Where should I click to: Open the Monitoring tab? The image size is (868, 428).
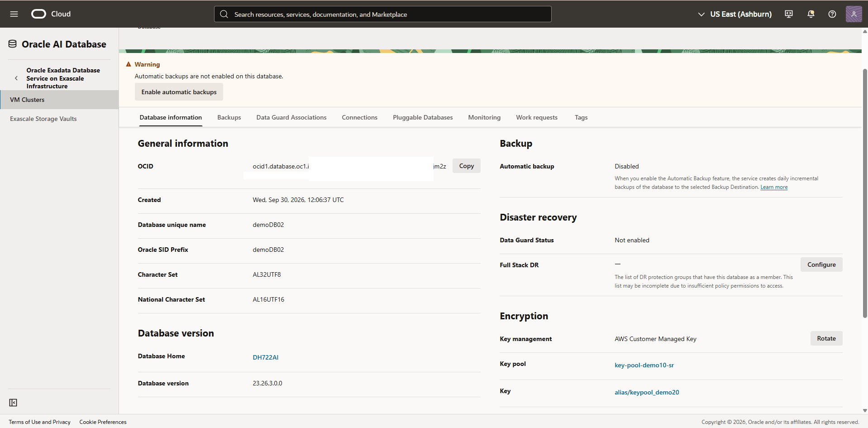[x=484, y=117]
